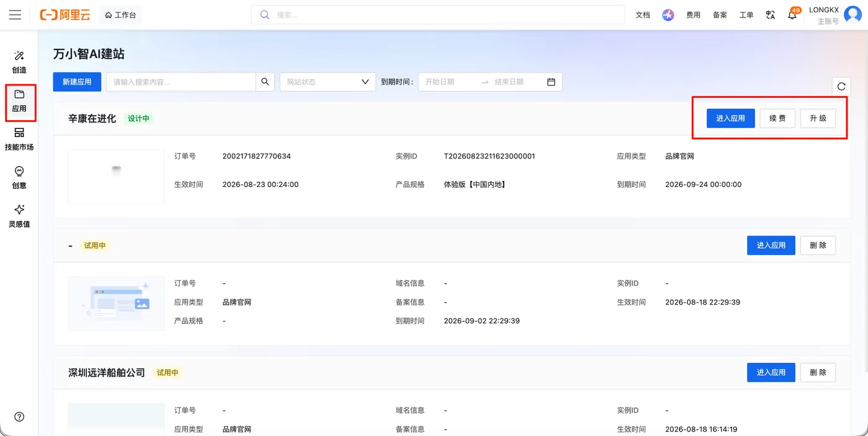Click the Aliyun logo
Viewport: 868px width, 436px height.
(65, 15)
